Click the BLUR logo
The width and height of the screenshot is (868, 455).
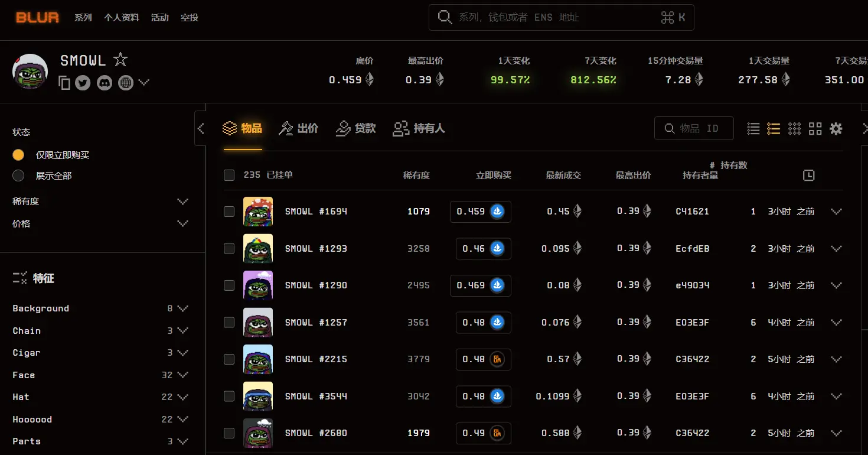(37, 17)
